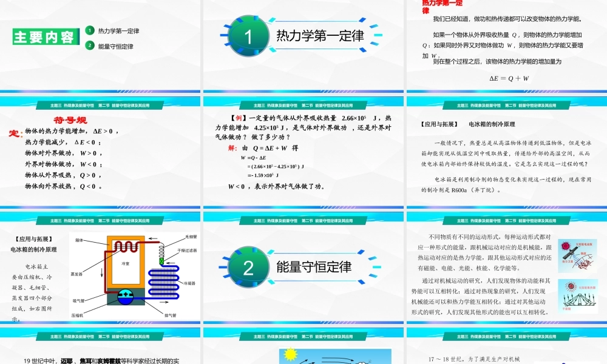Click the 箱体 label on the fridge diagram
The image size is (607, 364).
point(79,240)
